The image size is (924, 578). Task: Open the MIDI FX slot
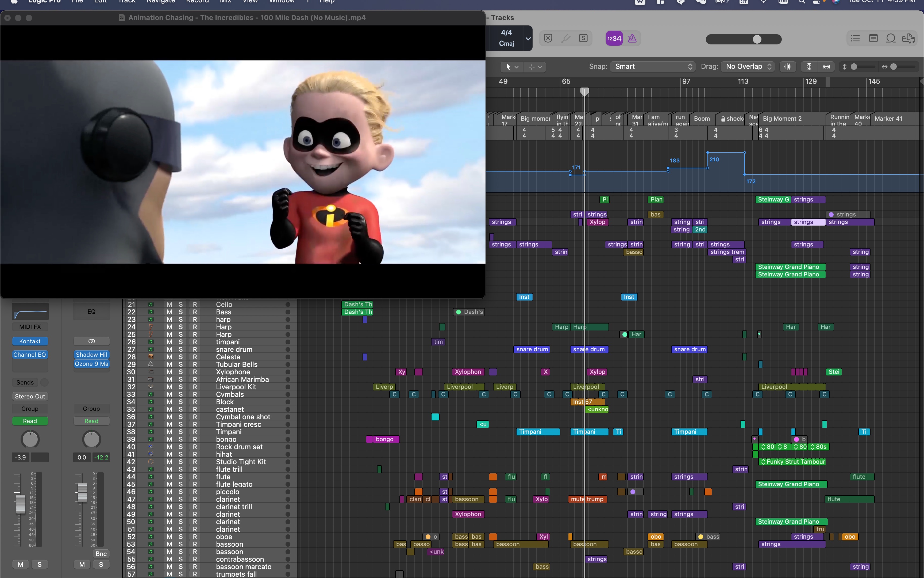click(x=30, y=327)
